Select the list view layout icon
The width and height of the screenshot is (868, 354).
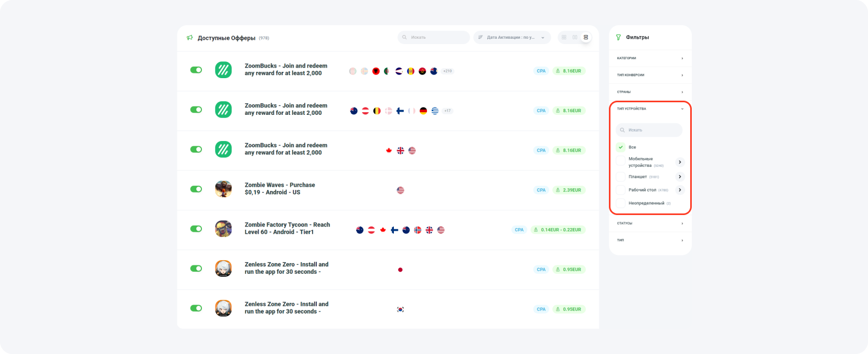point(586,37)
